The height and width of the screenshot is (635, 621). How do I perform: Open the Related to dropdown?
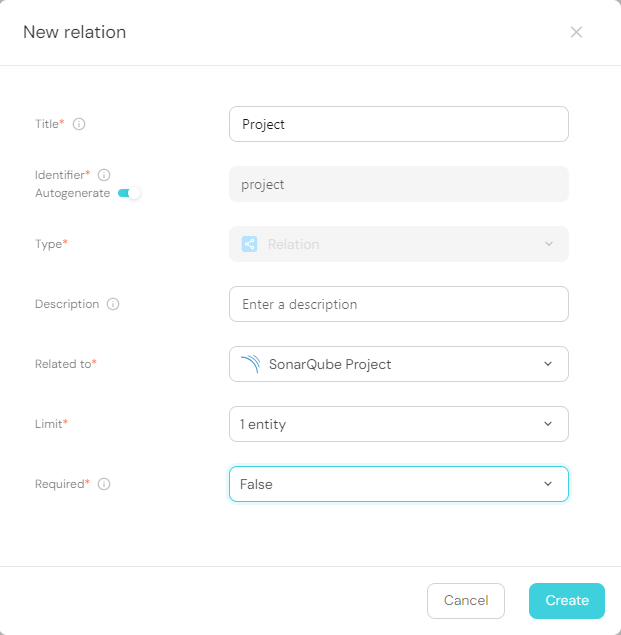click(399, 364)
